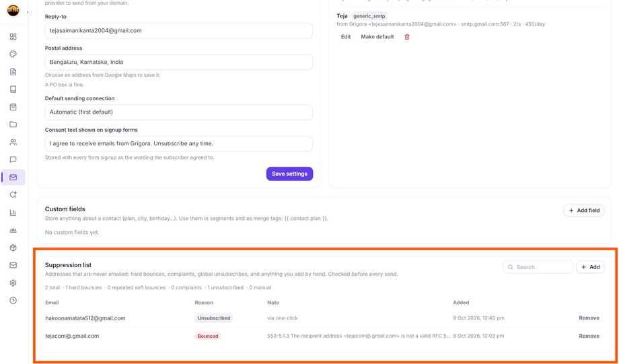
Task: Open the A/B test icon in sidebar
Action: click(x=13, y=230)
